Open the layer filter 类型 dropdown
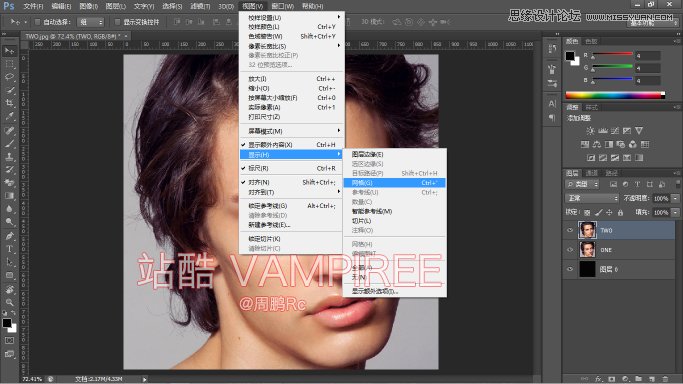The width and height of the screenshot is (683, 384). [x=583, y=185]
